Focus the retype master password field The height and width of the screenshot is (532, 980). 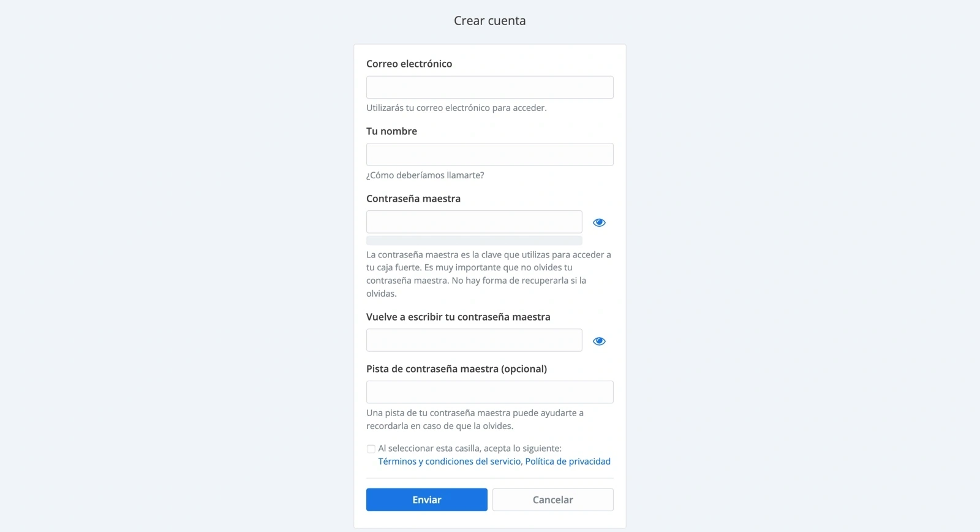(x=473, y=340)
